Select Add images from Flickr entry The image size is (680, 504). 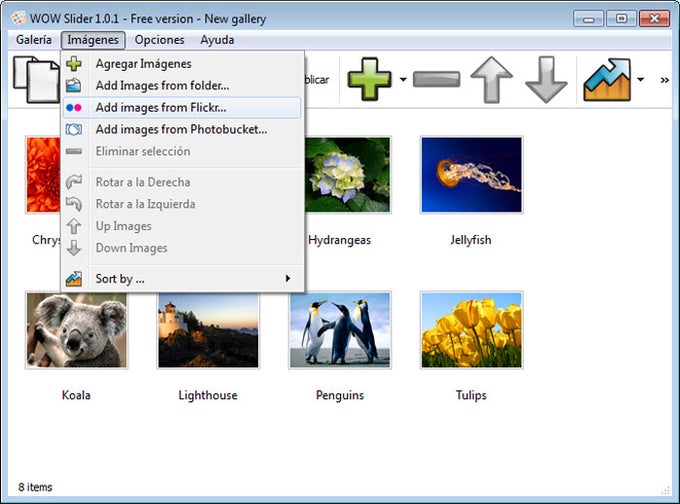tap(182, 108)
